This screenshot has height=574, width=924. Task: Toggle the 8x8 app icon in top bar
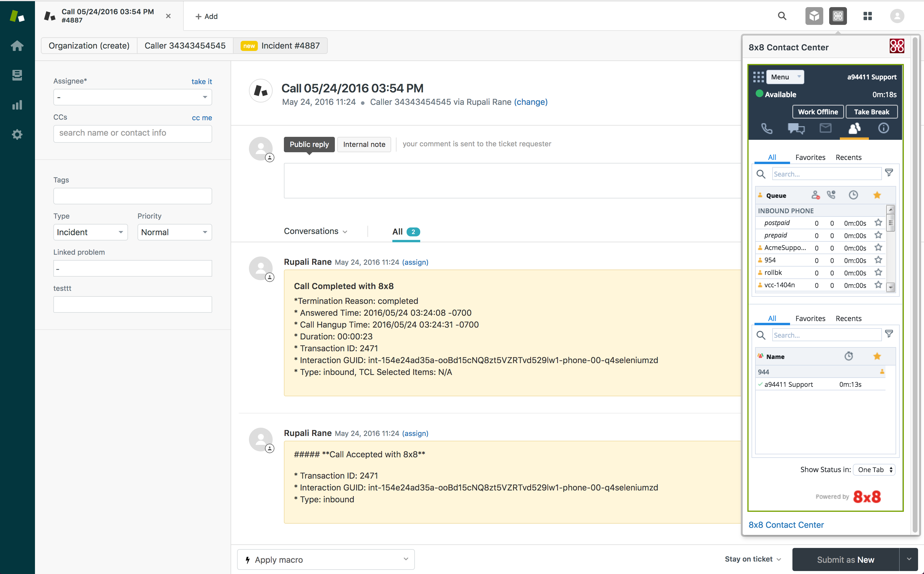(838, 16)
